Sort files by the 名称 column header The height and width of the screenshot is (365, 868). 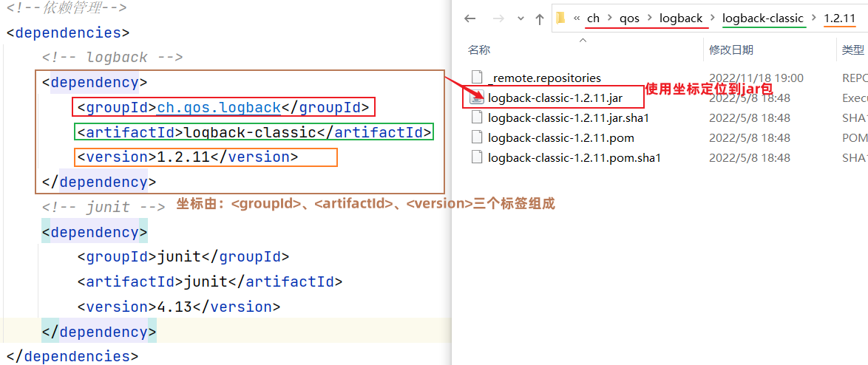tap(479, 50)
